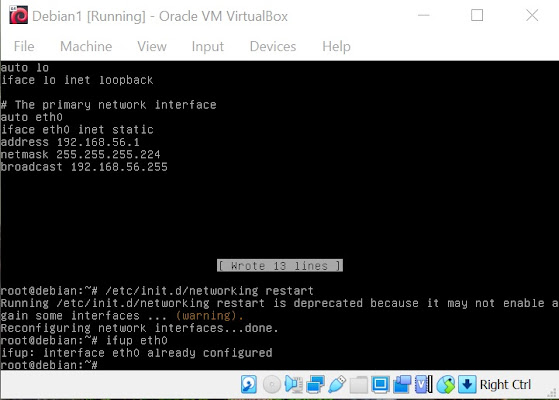Screen dimensions: 559x400
Task: Open the File menu
Action: point(24,46)
